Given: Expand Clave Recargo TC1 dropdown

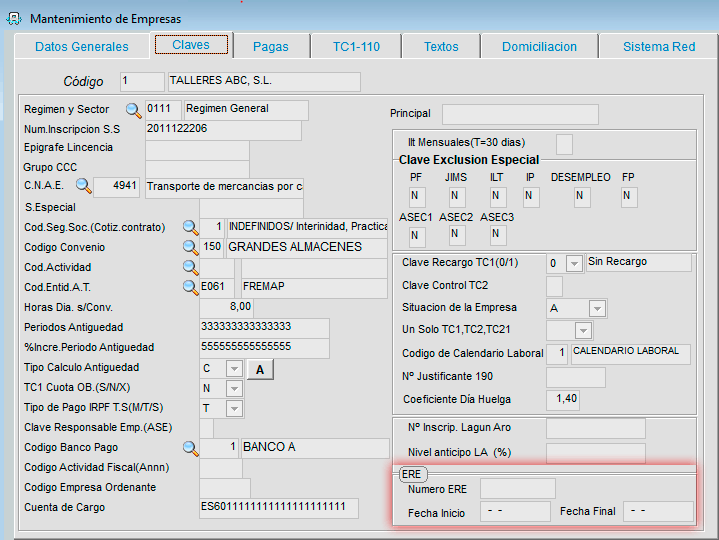Looking at the screenshot, I should click(575, 264).
